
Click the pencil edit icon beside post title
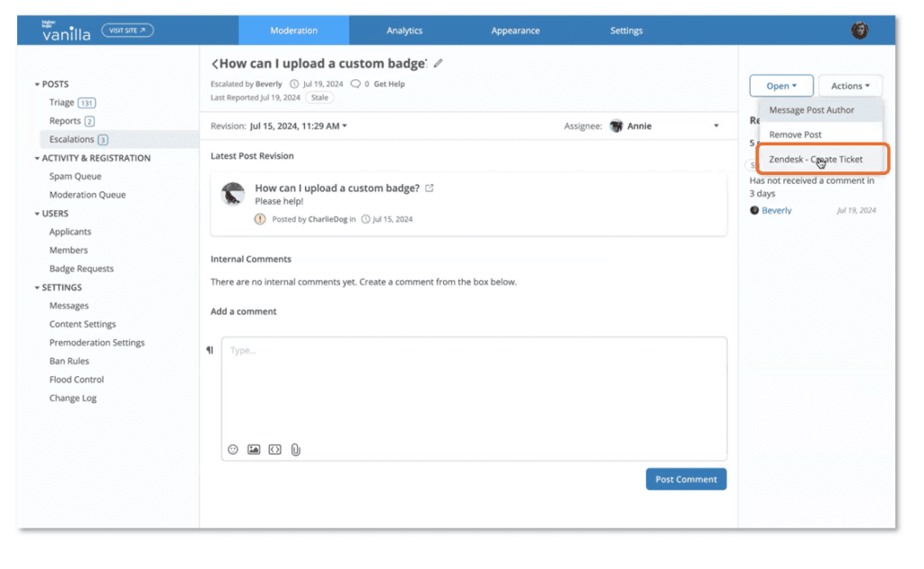[439, 64]
